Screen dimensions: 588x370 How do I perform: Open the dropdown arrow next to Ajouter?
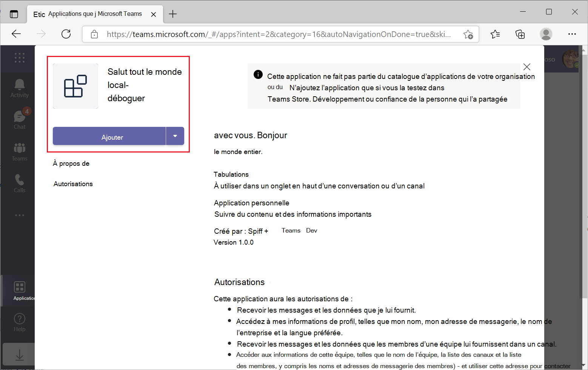[x=175, y=136]
